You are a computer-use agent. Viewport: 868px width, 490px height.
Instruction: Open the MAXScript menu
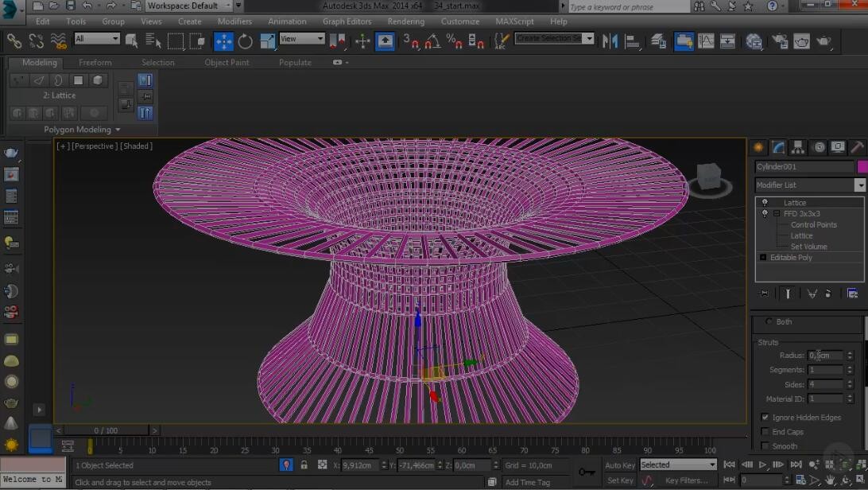pyautogui.click(x=515, y=21)
